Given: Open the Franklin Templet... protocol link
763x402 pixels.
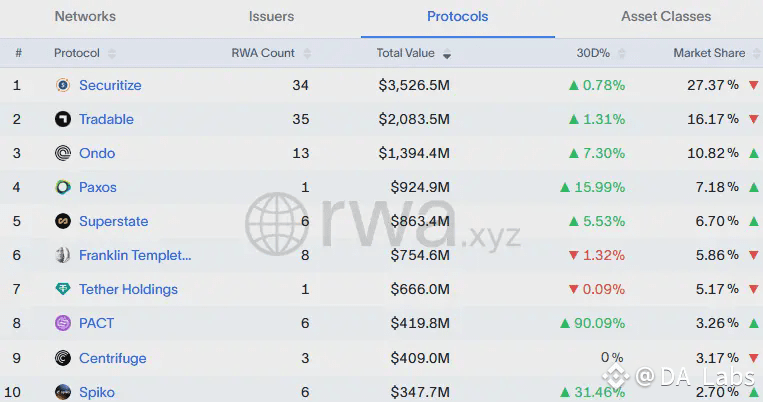Looking at the screenshot, I should [135, 255].
